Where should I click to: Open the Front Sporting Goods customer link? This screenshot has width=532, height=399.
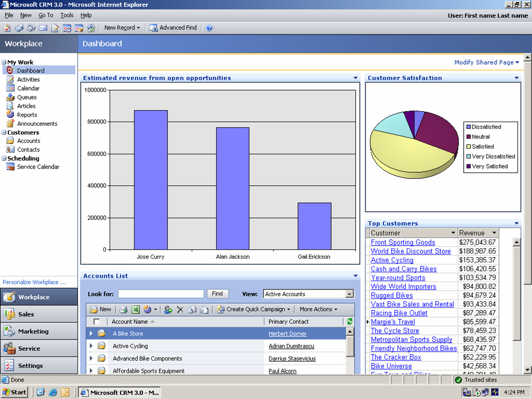pos(403,243)
